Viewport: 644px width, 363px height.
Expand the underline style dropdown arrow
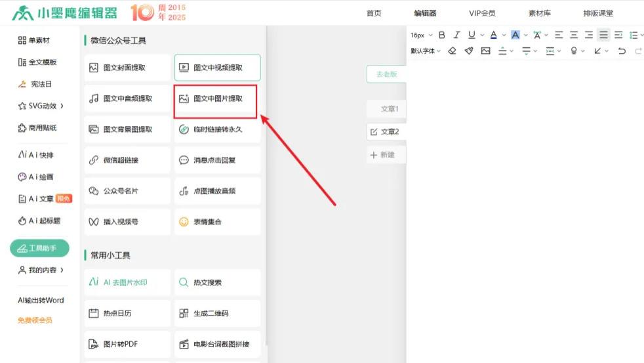(x=482, y=35)
